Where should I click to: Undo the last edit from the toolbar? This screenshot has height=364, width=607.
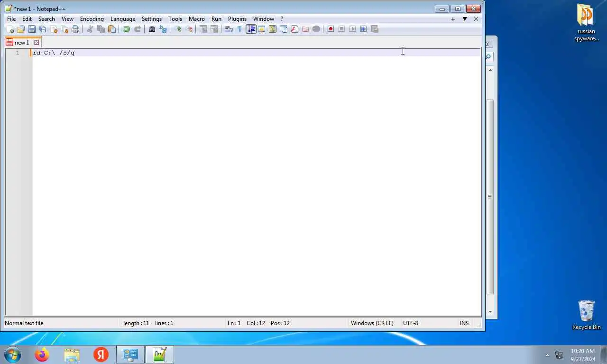pos(127,29)
